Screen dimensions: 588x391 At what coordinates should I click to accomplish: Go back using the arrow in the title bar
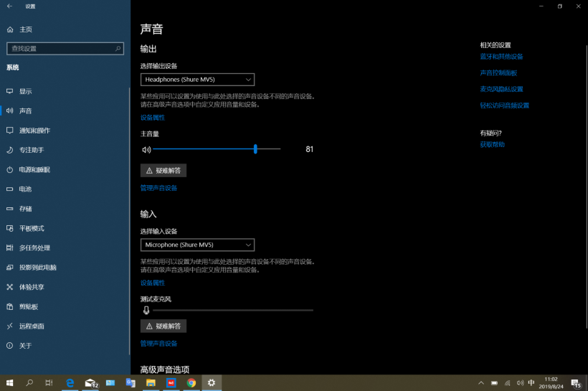tap(9, 6)
